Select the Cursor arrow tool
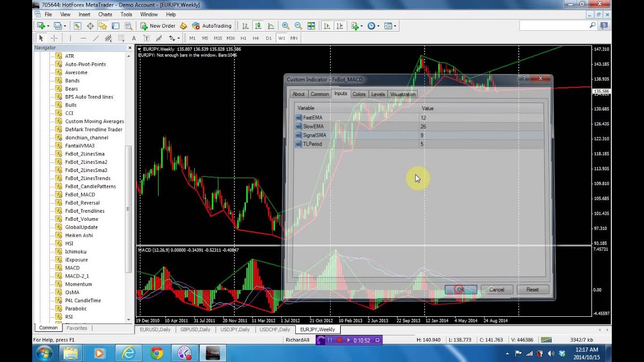Image resolution: width=644 pixels, height=362 pixels. click(x=41, y=38)
